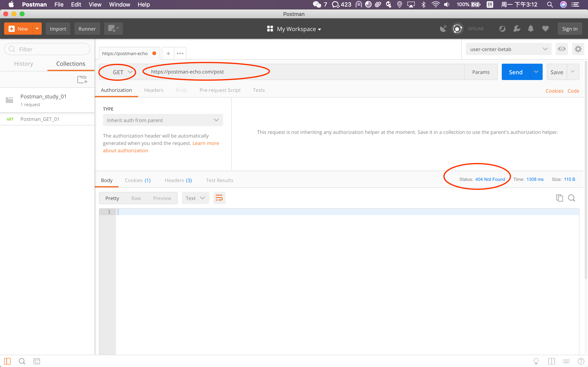Viewport: 588px width, 367px height.
Task: Click the Save button
Action: tap(557, 72)
